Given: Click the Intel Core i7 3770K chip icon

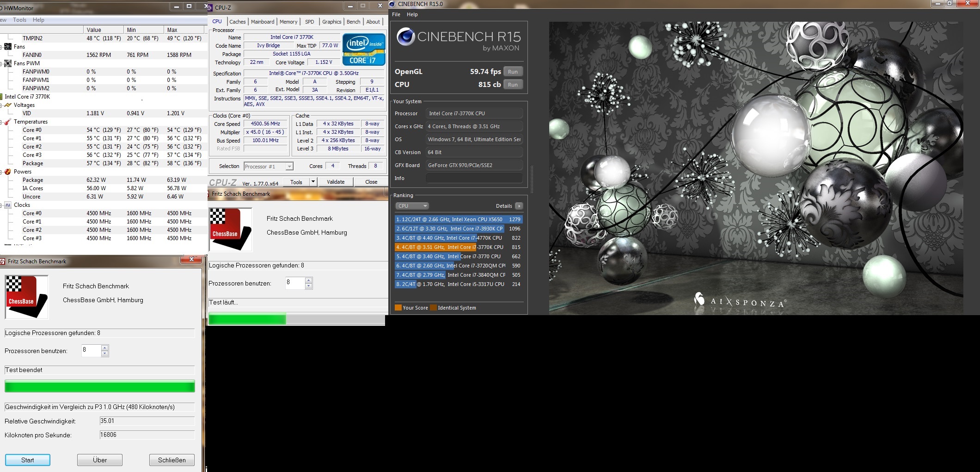Looking at the screenshot, I should tap(2, 97).
